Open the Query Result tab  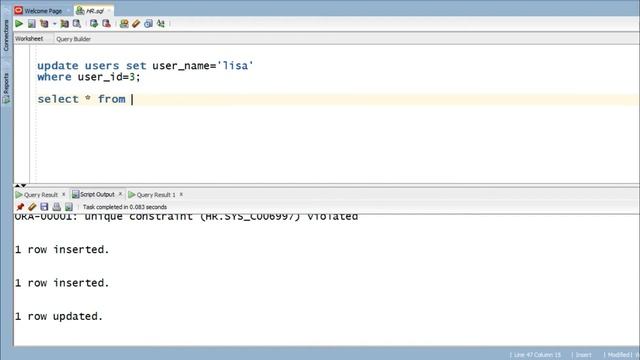tap(37, 195)
